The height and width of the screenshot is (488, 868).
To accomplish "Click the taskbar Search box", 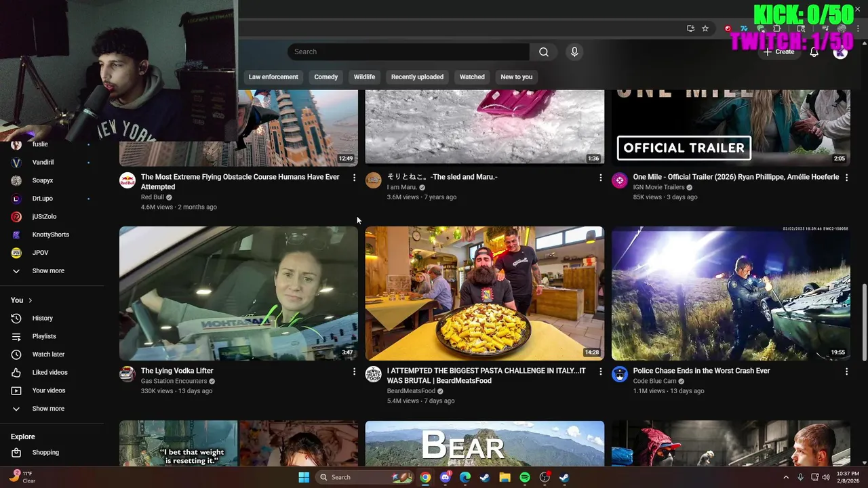I will pyautogui.click(x=365, y=477).
